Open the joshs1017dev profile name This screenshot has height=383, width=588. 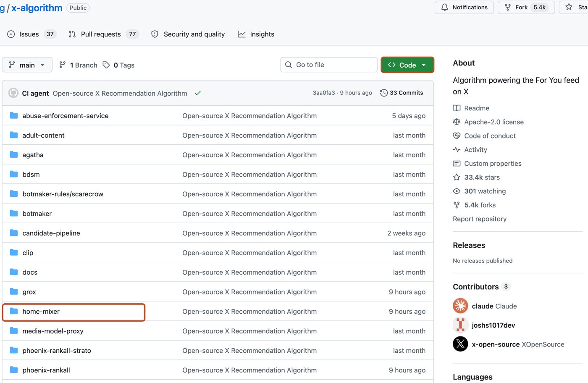coord(493,326)
